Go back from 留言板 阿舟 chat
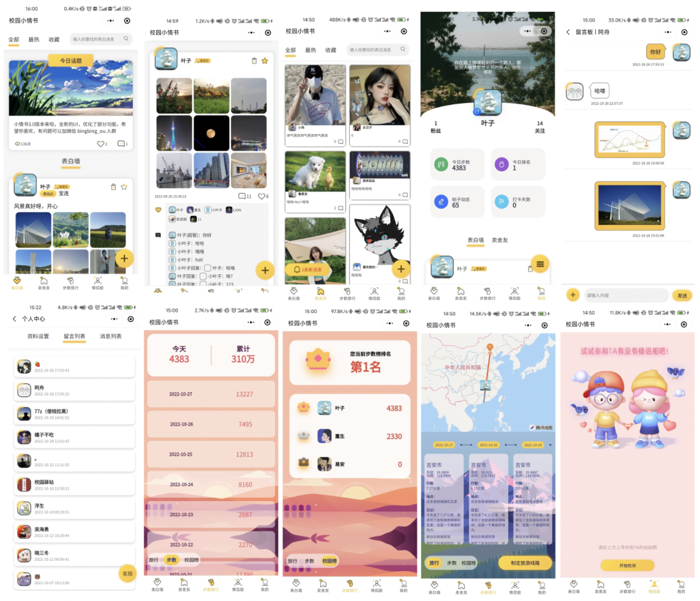The height and width of the screenshot is (601, 700). click(x=568, y=32)
